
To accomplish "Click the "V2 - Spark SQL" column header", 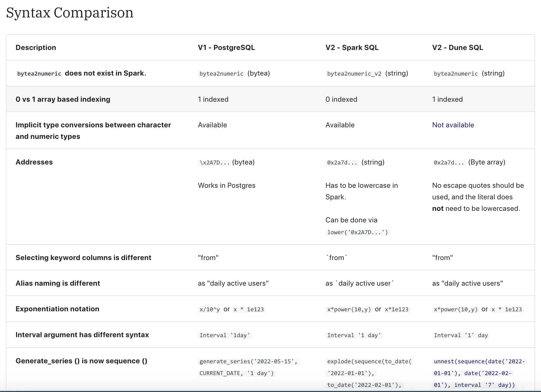I will pos(352,48).
